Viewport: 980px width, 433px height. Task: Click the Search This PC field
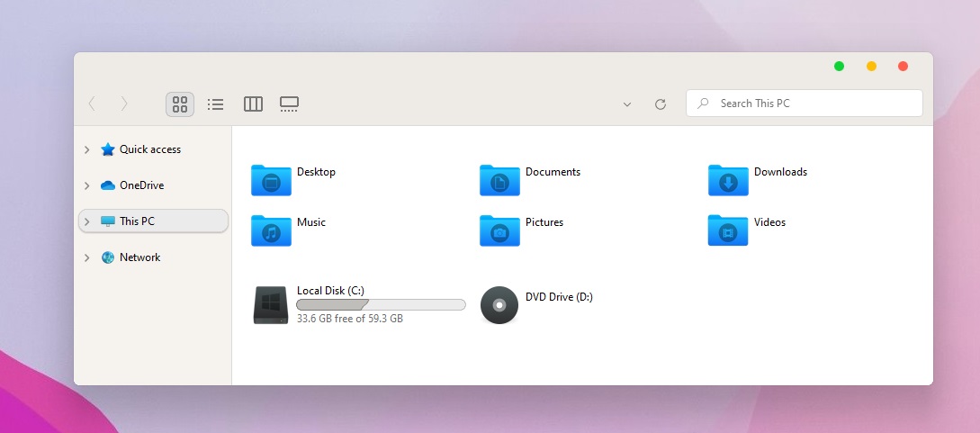click(x=810, y=104)
